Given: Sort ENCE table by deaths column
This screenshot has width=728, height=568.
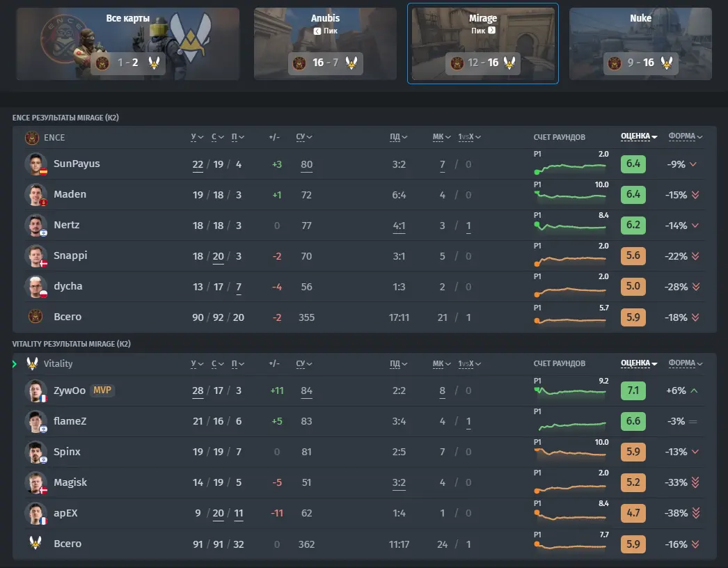Looking at the screenshot, I should 217,137.
